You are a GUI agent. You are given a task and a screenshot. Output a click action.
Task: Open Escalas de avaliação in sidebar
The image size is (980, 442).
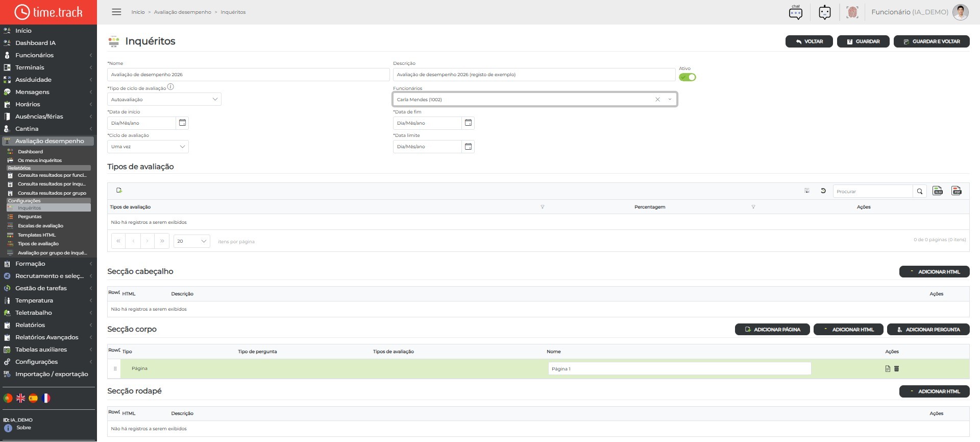[x=40, y=226]
